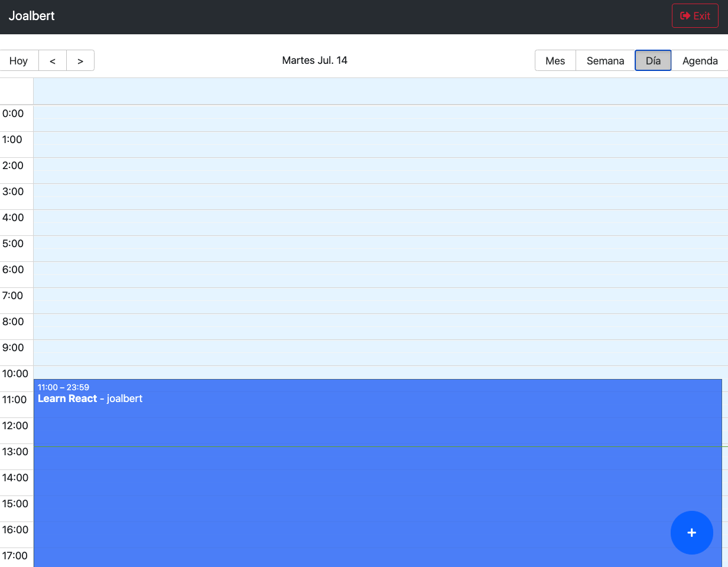Click the 13:00 hour label
This screenshot has width=728, height=567.
click(15, 452)
